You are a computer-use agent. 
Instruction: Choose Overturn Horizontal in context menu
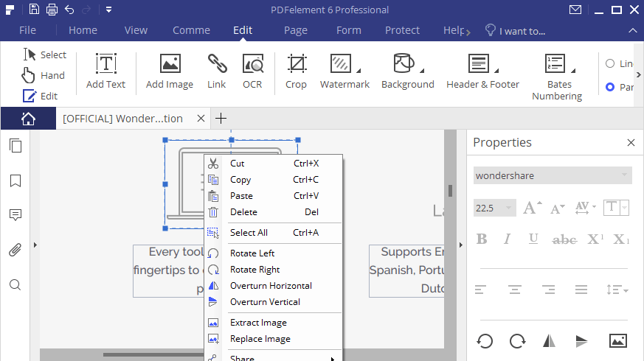pyautogui.click(x=273, y=286)
